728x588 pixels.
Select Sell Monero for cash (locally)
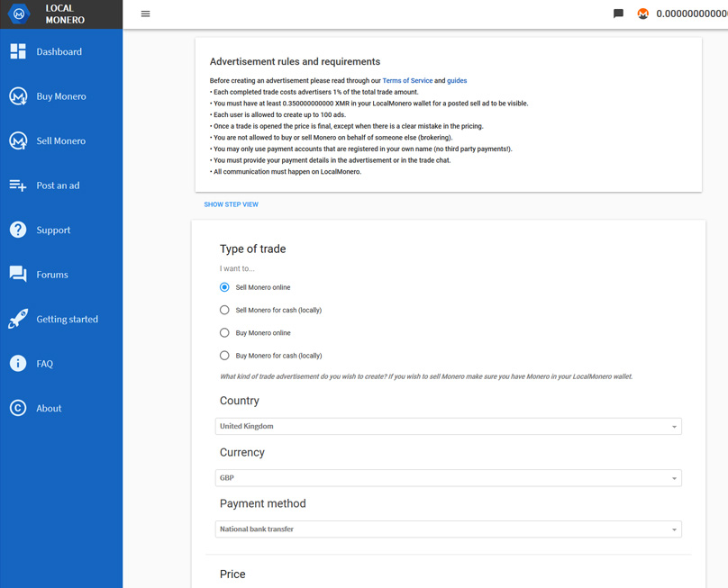224,310
